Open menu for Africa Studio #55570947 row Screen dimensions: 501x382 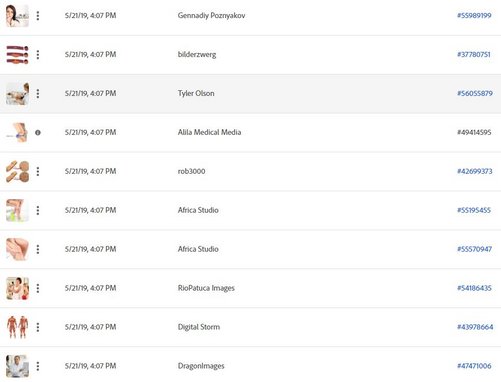(x=38, y=249)
